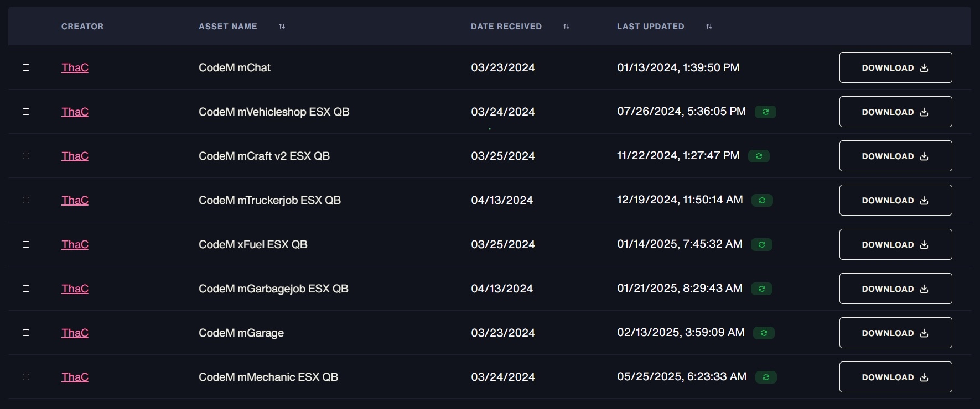Click green refresh icon for CodeM mCraft v2
The width and height of the screenshot is (980, 409).
759,156
